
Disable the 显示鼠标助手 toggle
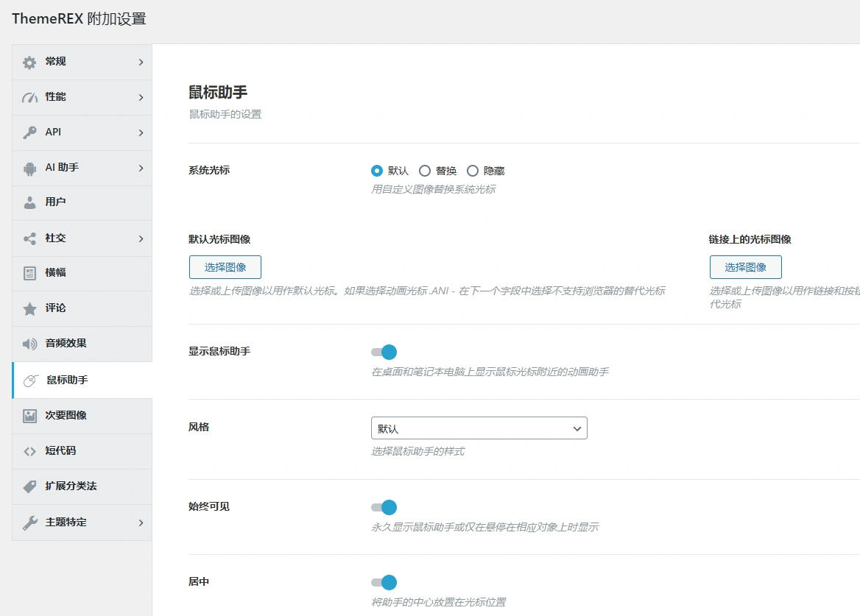(x=384, y=352)
